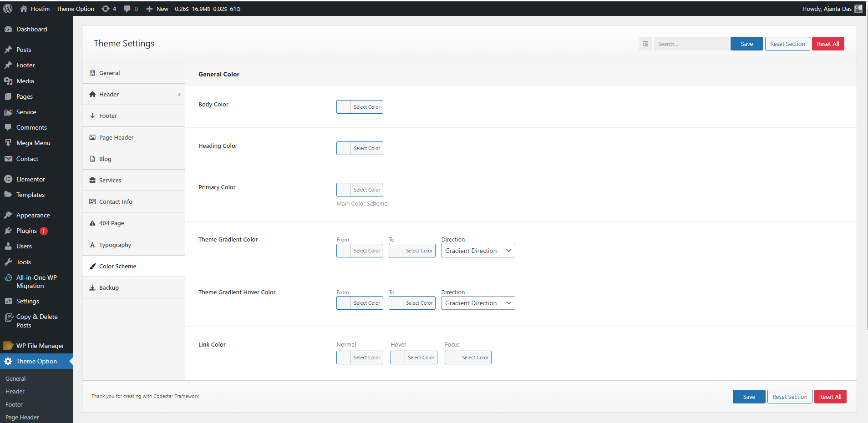Click the bottom Reset All button
The width and height of the screenshot is (868, 423).
(x=830, y=397)
